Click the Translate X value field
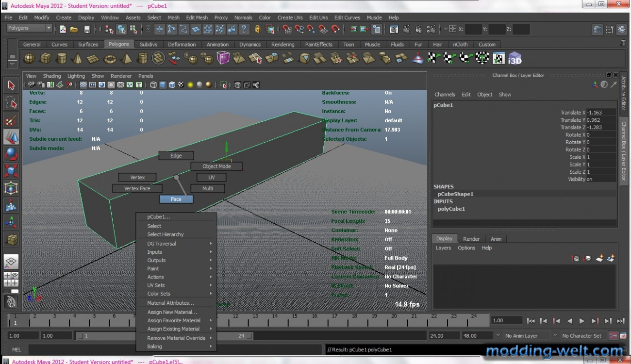 click(601, 113)
